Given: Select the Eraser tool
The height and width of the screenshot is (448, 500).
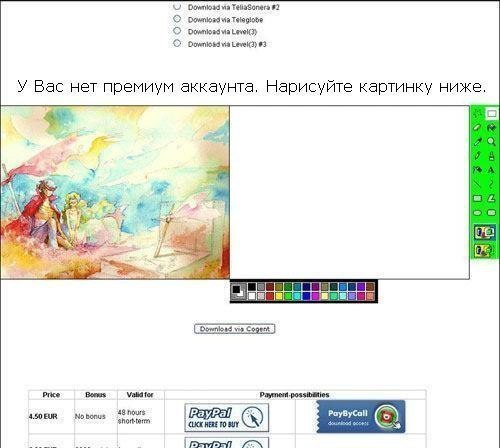Looking at the screenshot, I should point(478,128).
